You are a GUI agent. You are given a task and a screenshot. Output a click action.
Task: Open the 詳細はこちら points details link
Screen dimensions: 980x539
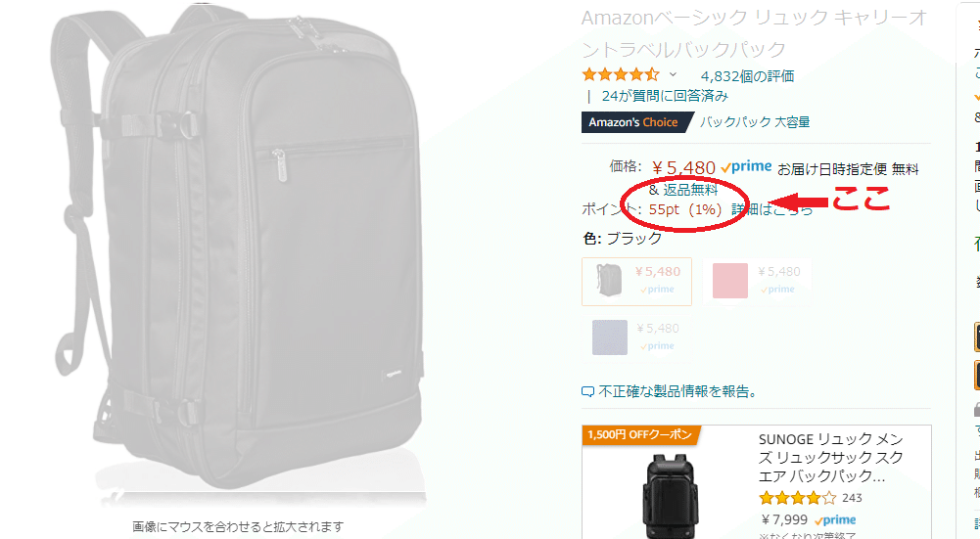[x=772, y=209]
